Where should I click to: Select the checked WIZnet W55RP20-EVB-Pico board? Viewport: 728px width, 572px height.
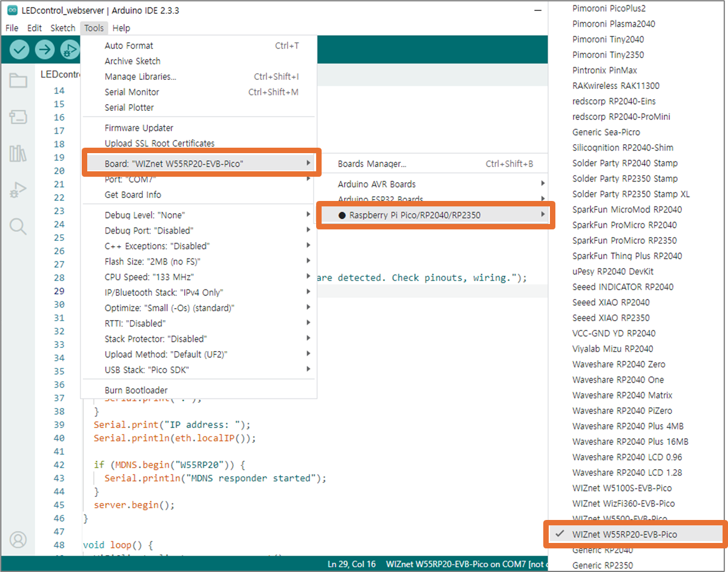635,534
